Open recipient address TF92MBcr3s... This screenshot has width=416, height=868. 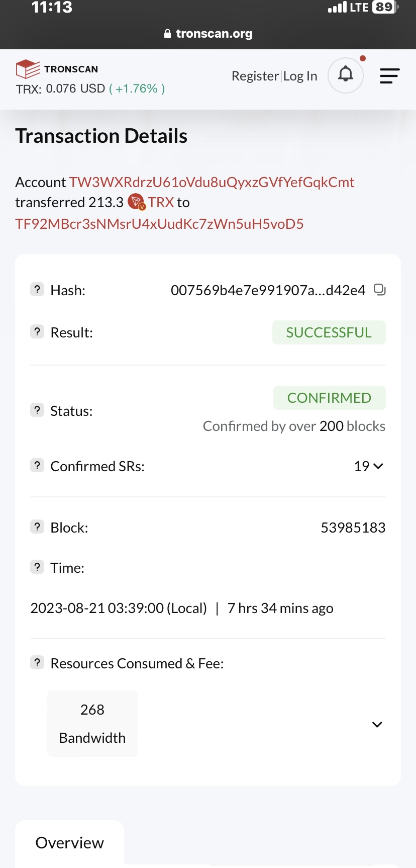click(x=159, y=224)
